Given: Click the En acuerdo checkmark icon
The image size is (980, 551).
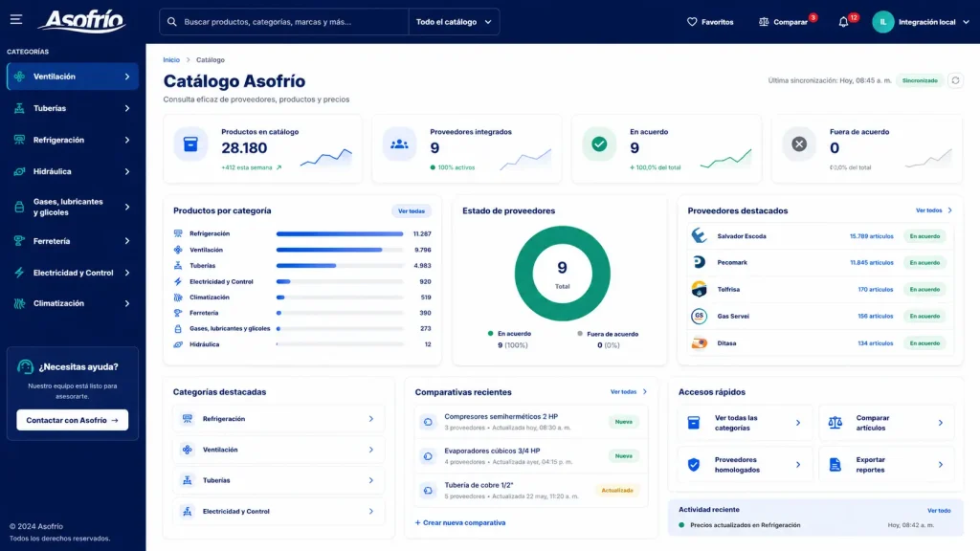Looking at the screenshot, I should click(x=599, y=144).
